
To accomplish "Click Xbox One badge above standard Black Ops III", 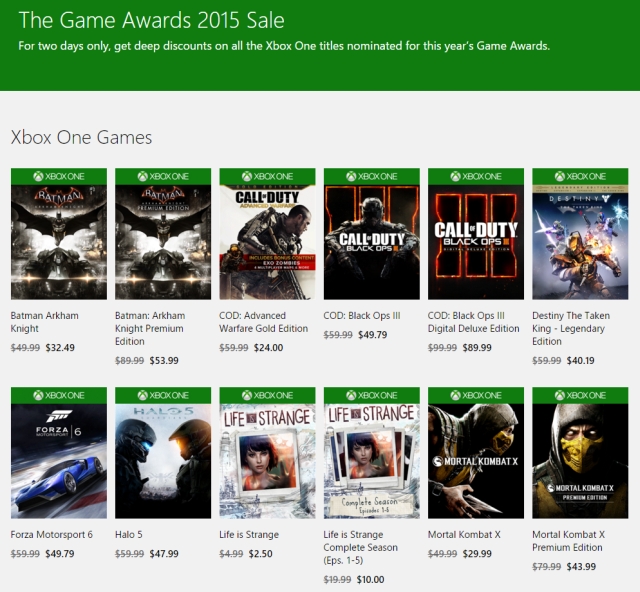I will click(372, 176).
